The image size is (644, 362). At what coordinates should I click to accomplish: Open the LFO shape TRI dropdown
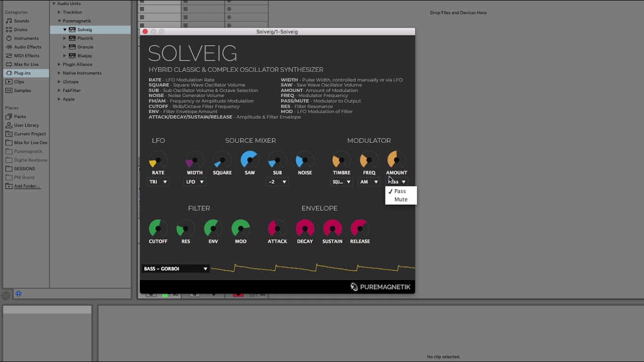tap(158, 182)
